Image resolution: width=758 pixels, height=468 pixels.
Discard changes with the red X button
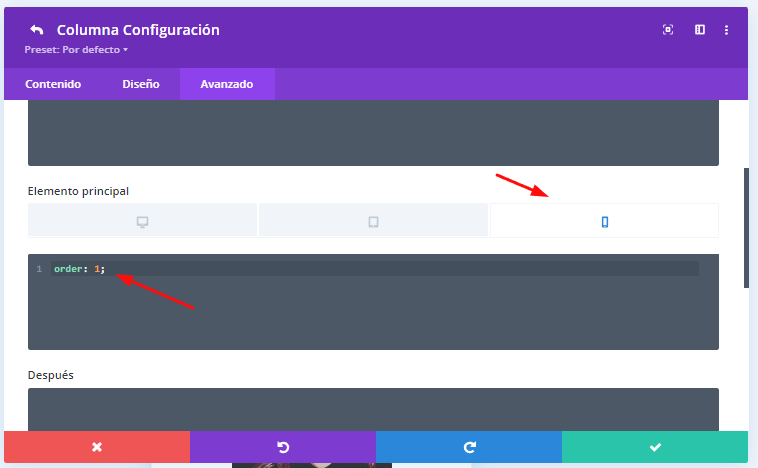97,447
